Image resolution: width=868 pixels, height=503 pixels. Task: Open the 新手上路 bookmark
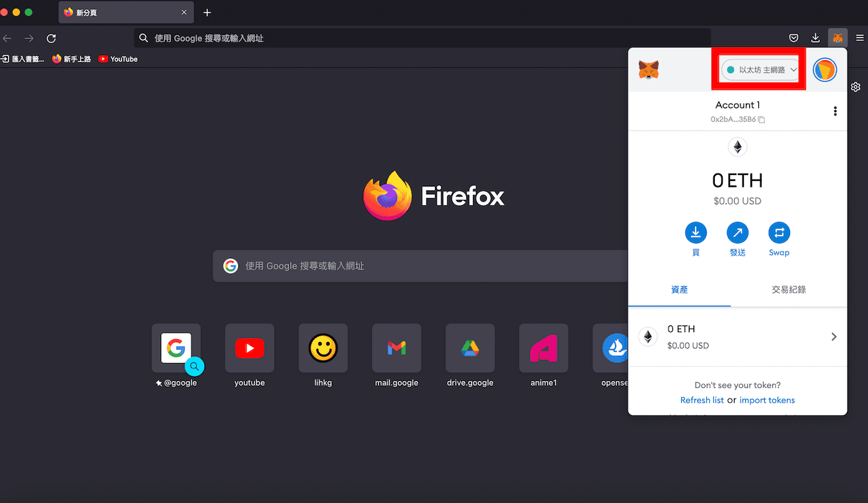(71, 59)
